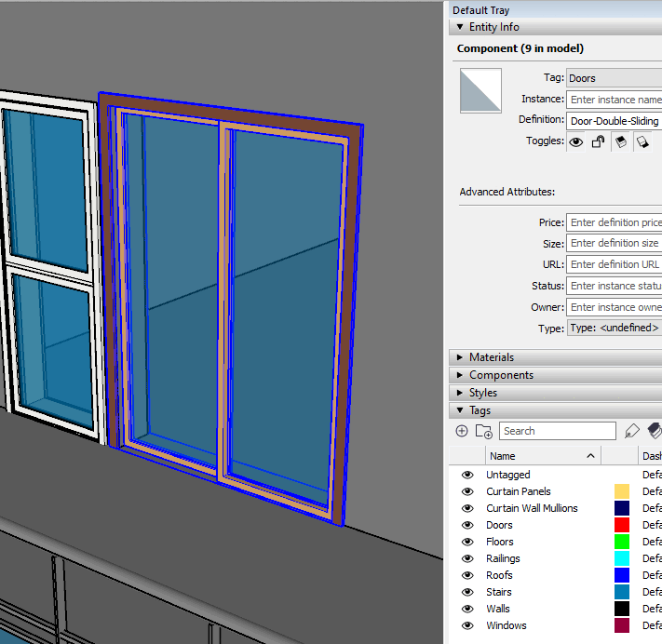The height and width of the screenshot is (644, 662).
Task: Click the Color by Tag icon
Action: click(x=655, y=431)
